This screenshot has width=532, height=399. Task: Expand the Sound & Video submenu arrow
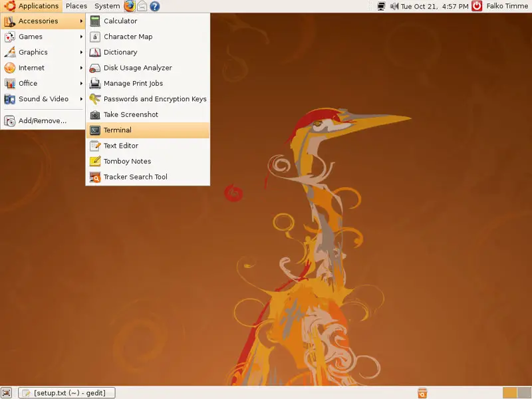point(81,99)
